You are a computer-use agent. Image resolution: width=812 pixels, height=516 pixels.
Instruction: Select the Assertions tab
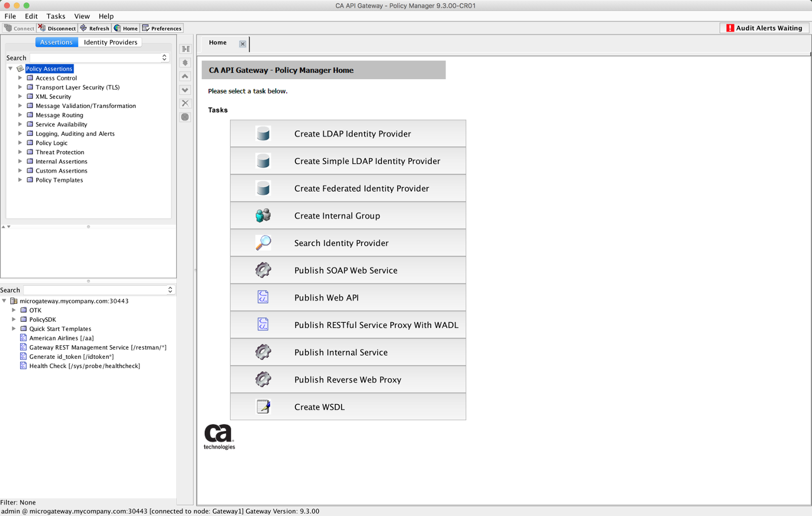56,42
